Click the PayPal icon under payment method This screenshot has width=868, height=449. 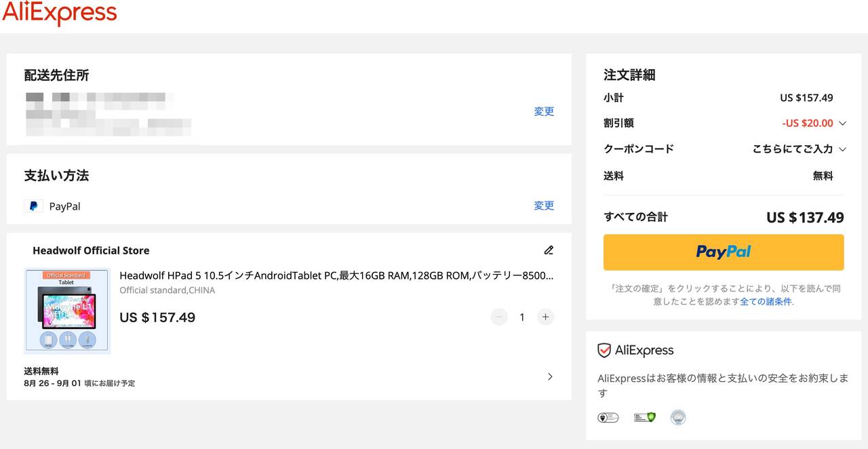pos(33,206)
